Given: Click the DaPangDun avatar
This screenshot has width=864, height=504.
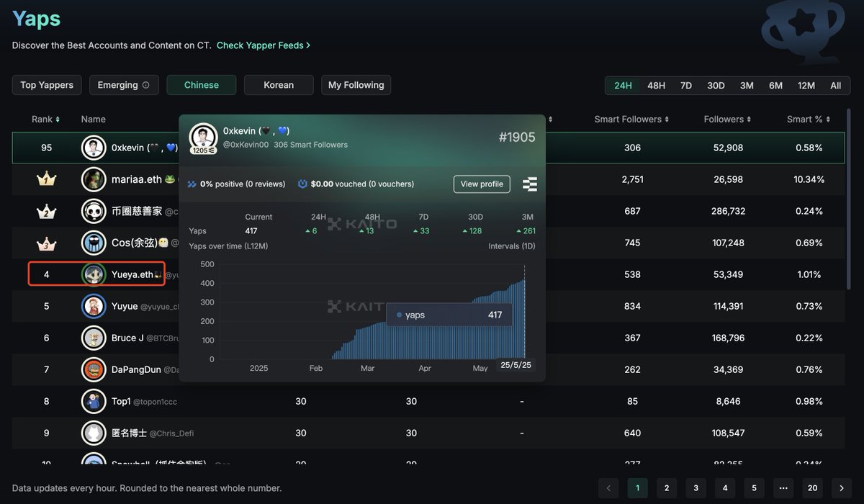Looking at the screenshot, I should [94, 369].
